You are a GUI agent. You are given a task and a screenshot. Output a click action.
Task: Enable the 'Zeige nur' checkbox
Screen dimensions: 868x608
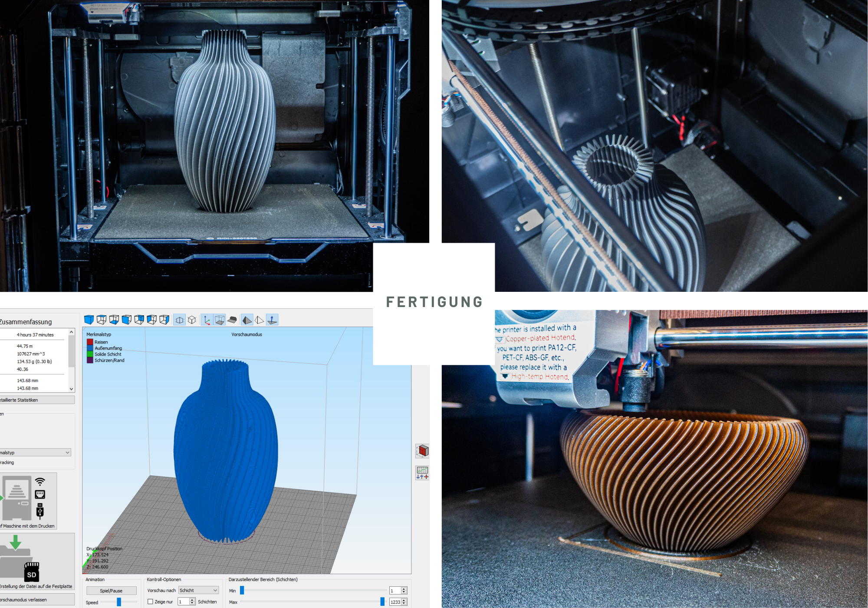[150, 601]
